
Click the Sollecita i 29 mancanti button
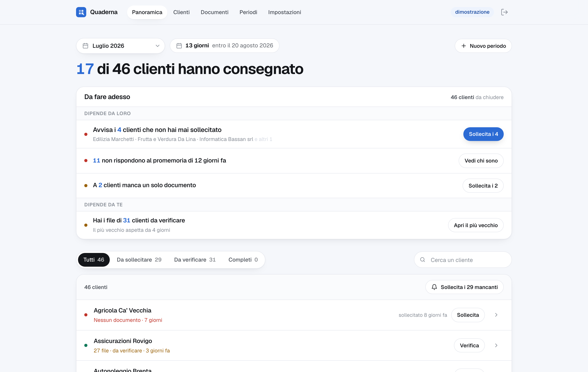464,287
